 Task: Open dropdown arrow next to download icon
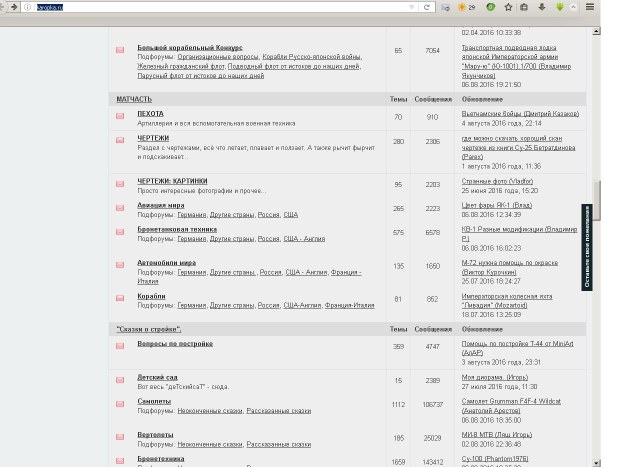(x=573, y=7)
